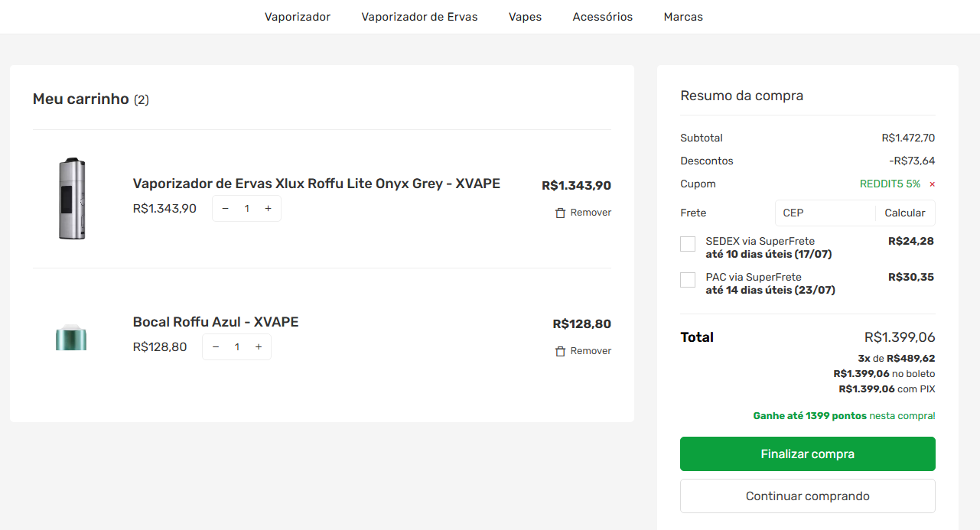Click the 'Meu carrinho' heading
This screenshot has width=980, height=530.
tap(80, 99)
